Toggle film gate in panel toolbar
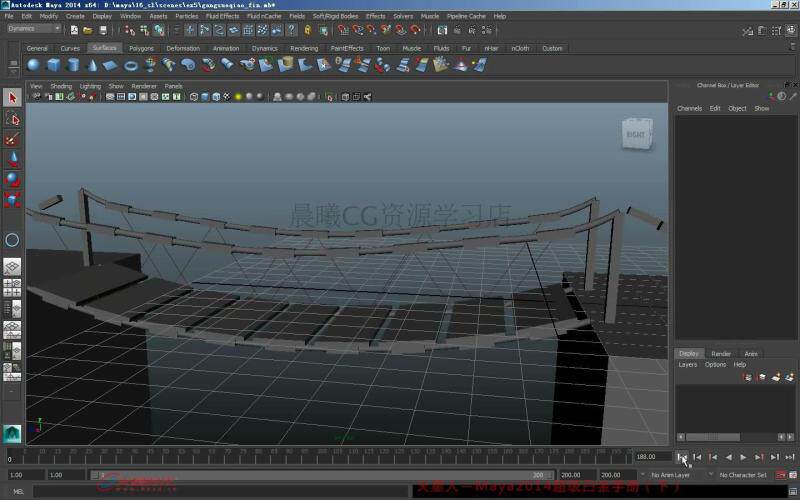 (x=121, y=96)
